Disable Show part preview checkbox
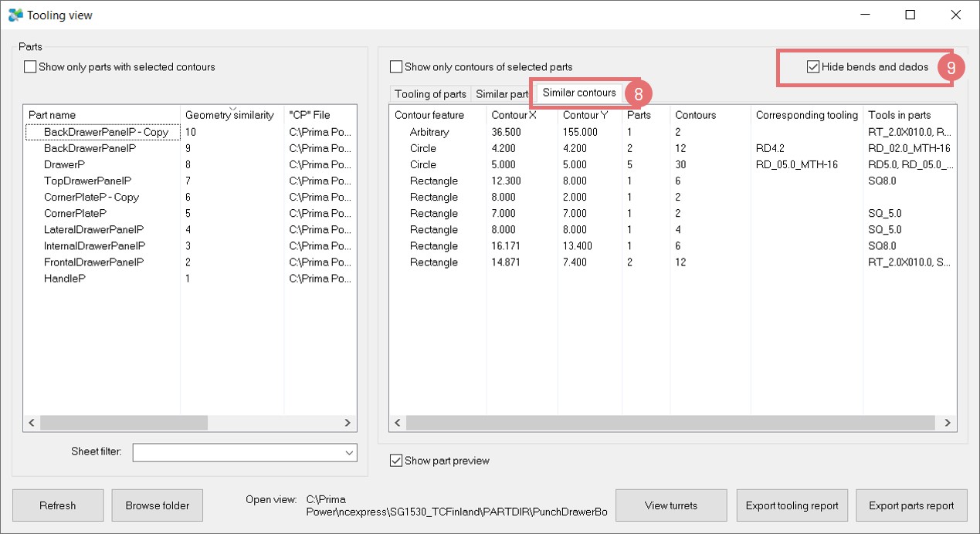980x534 pixels. [396, 461]
